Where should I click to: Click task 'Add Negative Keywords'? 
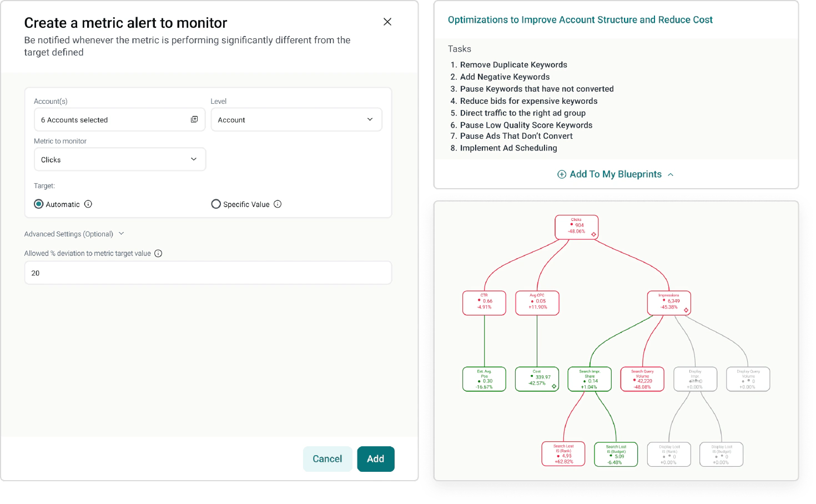(505, 77)
